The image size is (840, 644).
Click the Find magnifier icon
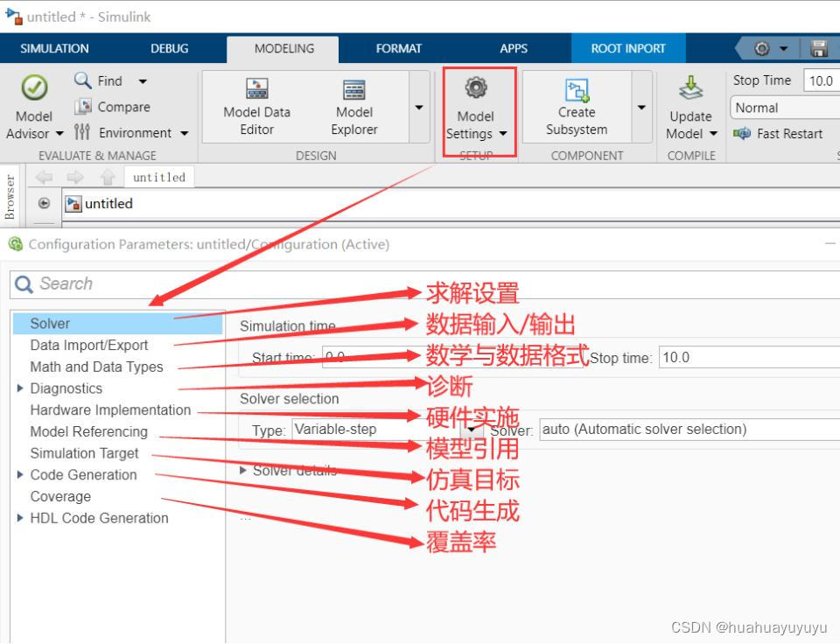pyautogui.click(x=82, y=80)
